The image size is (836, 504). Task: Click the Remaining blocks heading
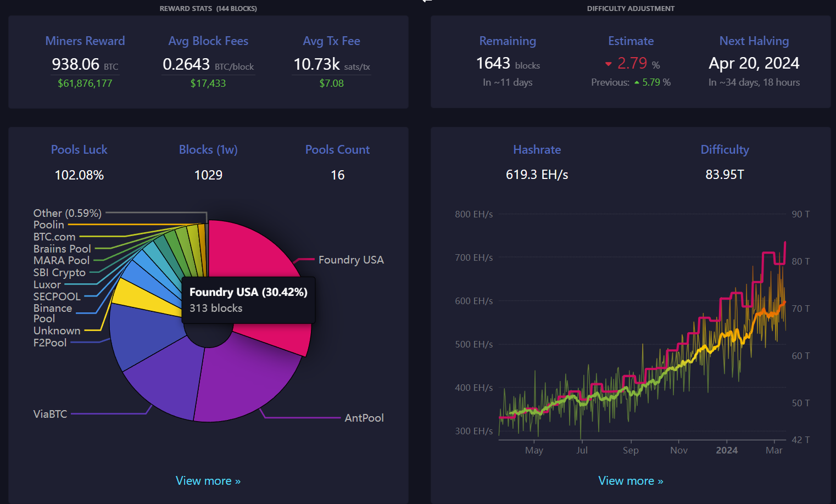(x=508, y=41)
